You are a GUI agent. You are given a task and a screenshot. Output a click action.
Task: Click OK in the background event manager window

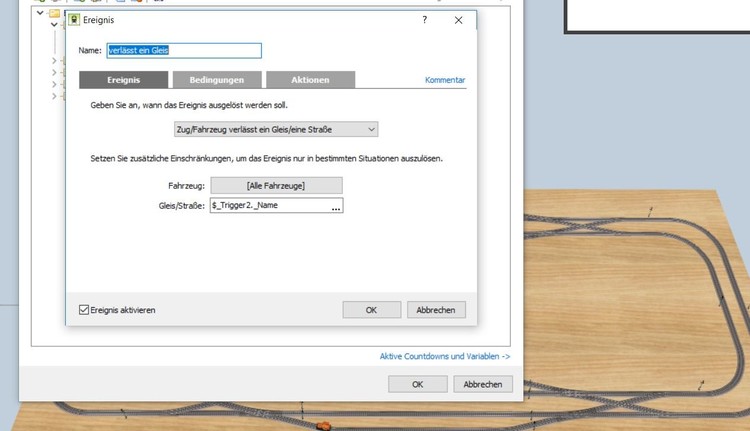click(x=418, y=384)
